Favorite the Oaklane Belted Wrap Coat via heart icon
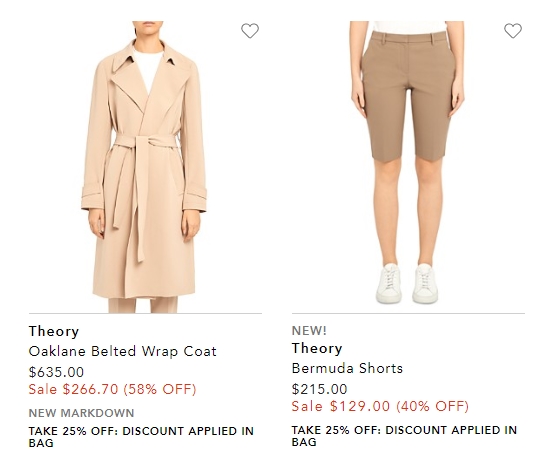The width and height of the screenshot is (538, 473). pyautogui.click(x=250, y=31)
